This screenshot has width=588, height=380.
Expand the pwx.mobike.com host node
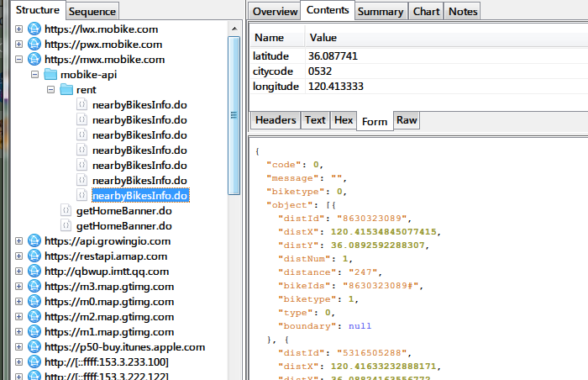[x=18, y=44]
